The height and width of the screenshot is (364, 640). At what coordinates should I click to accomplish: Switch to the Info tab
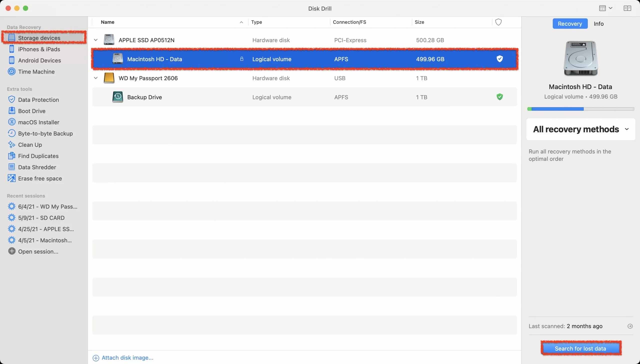[x=598, y=24]
